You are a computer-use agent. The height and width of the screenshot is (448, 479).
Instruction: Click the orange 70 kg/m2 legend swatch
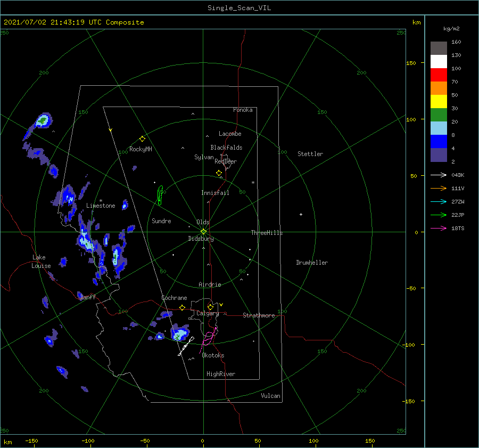pyautogui.click(x=439, y=88)
